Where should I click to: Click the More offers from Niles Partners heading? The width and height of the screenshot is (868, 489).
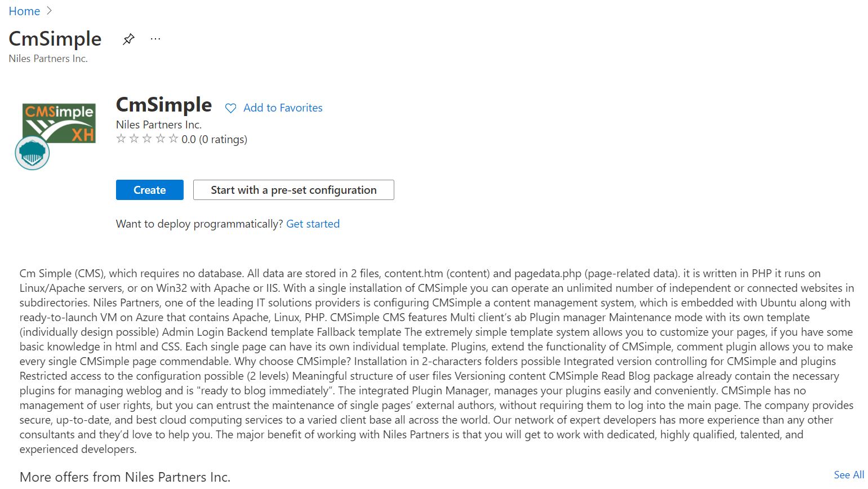125,477
